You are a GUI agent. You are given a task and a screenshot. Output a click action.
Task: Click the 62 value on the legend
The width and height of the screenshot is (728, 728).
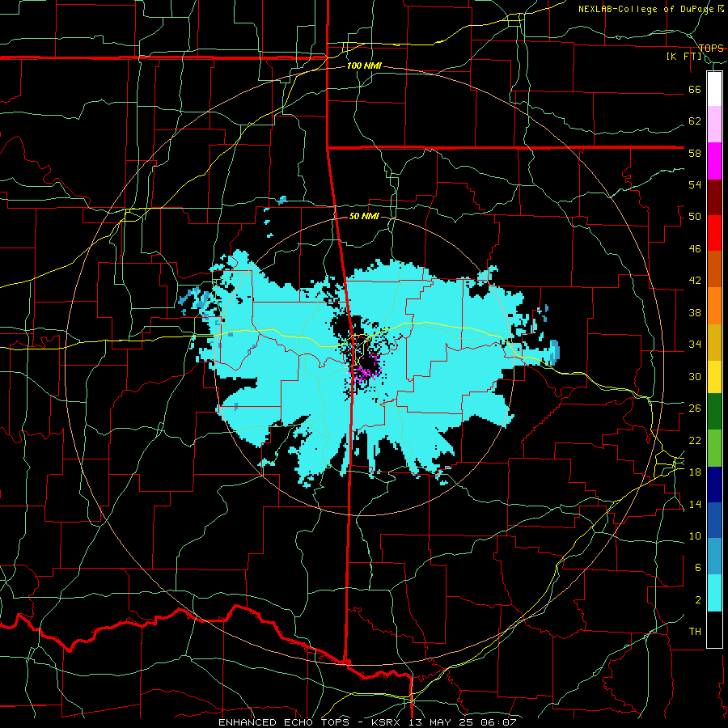tap(695, 121)
